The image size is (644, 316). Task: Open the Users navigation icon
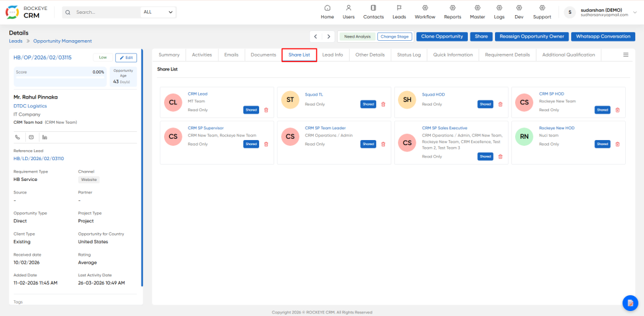pos(348,8)
